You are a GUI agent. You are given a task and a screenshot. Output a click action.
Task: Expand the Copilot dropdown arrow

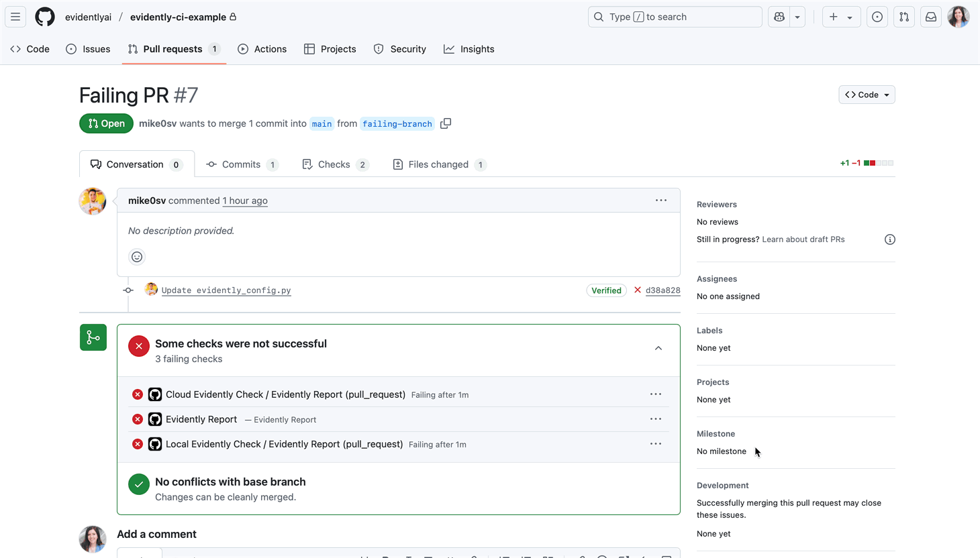click(x=797, y=17)
